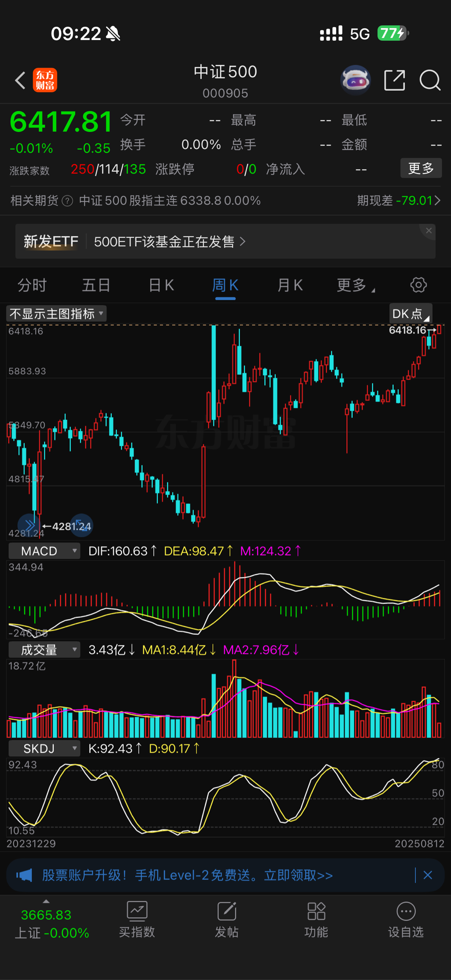Switch to the 月K tab
Viewport: 451px width, 980px height.
[290, 285]
